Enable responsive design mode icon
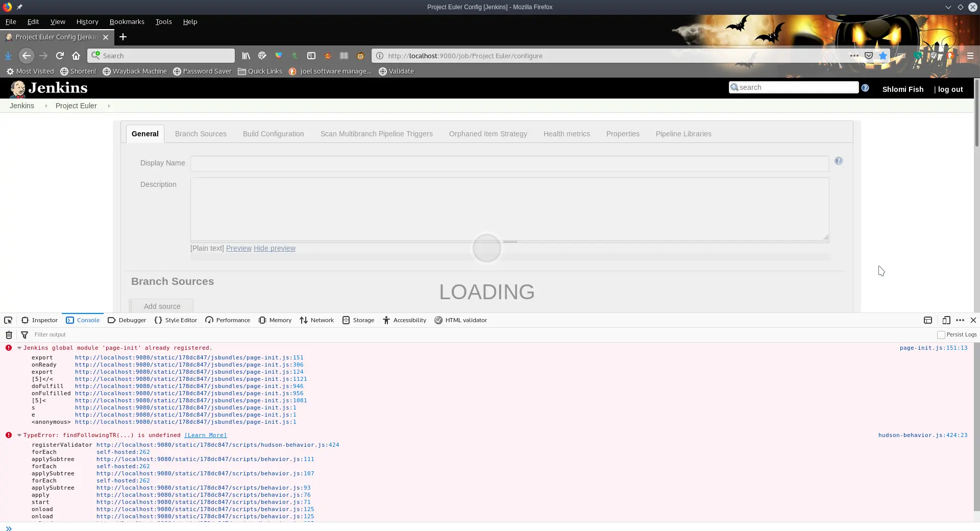Screen dimensions: 980x531 tap(946, 320)
